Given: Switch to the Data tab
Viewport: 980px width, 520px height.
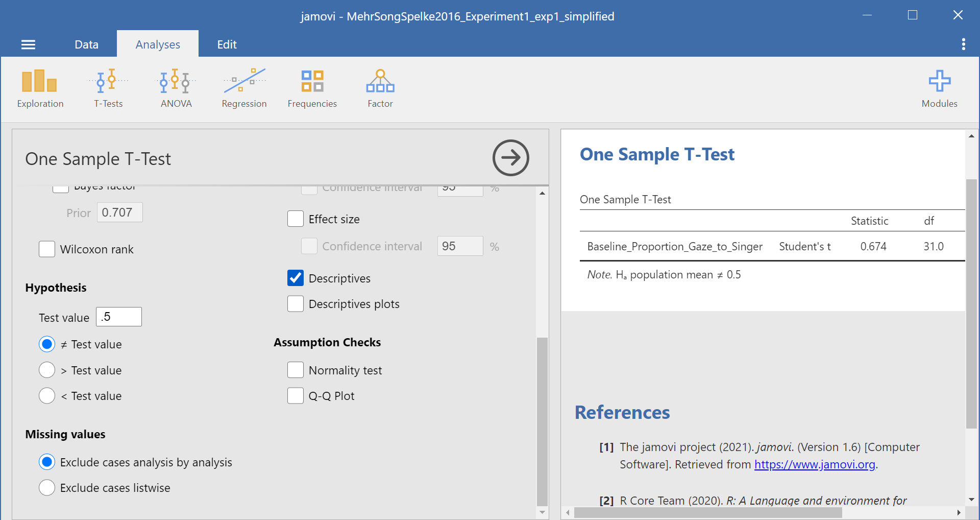Looking at the screenshot, I should point(86,44).
